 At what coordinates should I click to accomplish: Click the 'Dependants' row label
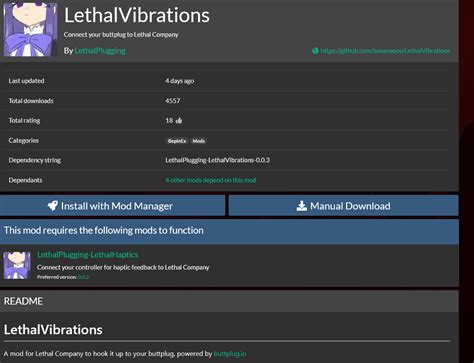(25, 180)
